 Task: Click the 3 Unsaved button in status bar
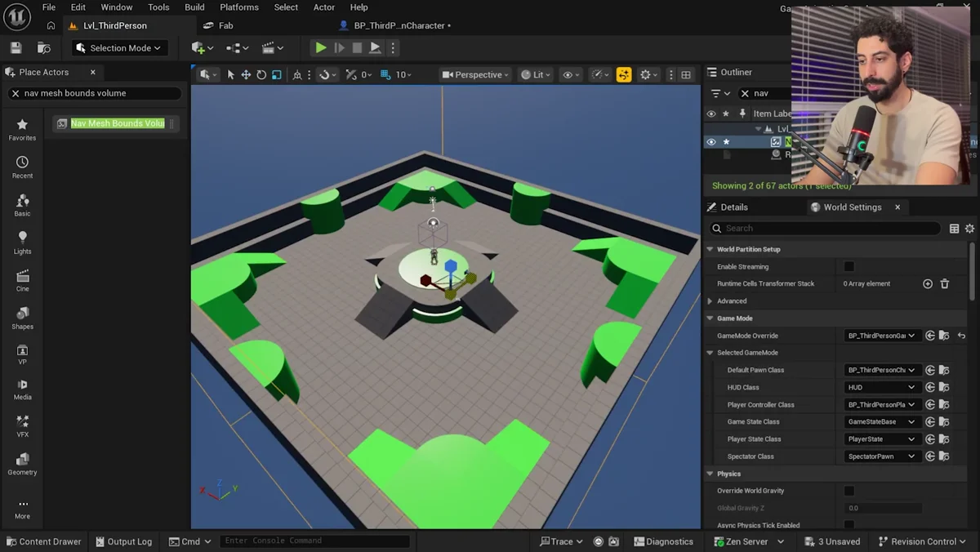point(832,541)
